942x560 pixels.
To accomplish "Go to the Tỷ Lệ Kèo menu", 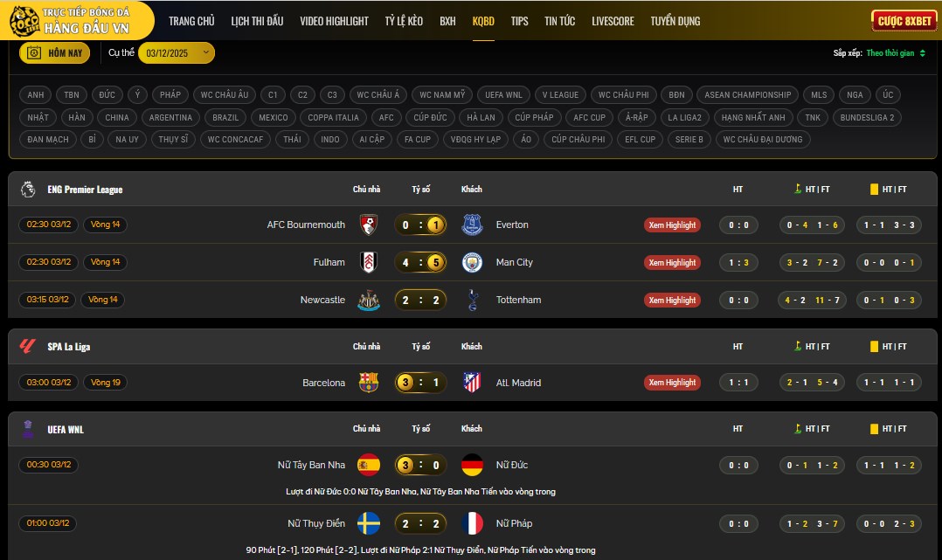I will click(x=402, y=21).
